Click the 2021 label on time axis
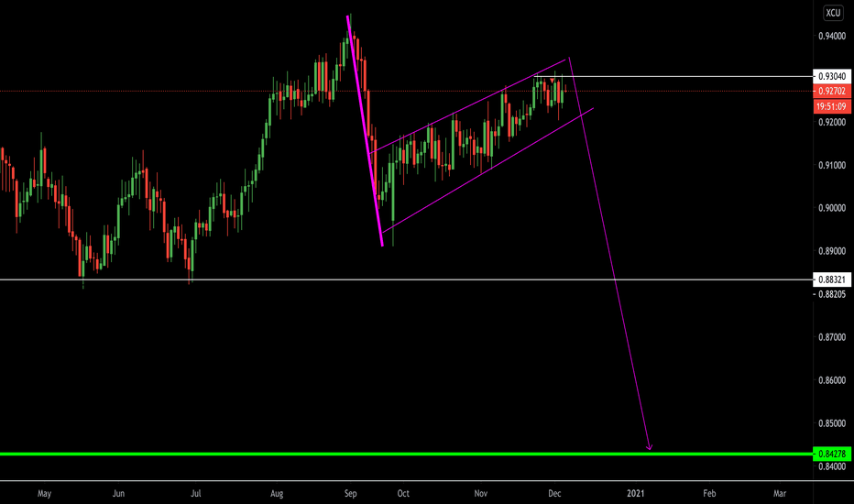The image size is (854, 504). click(636, 494)
